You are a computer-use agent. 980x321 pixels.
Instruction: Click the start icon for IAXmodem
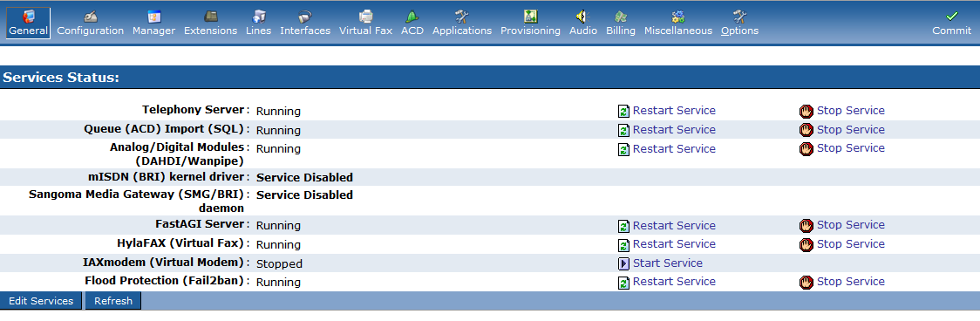click(623, 264)
